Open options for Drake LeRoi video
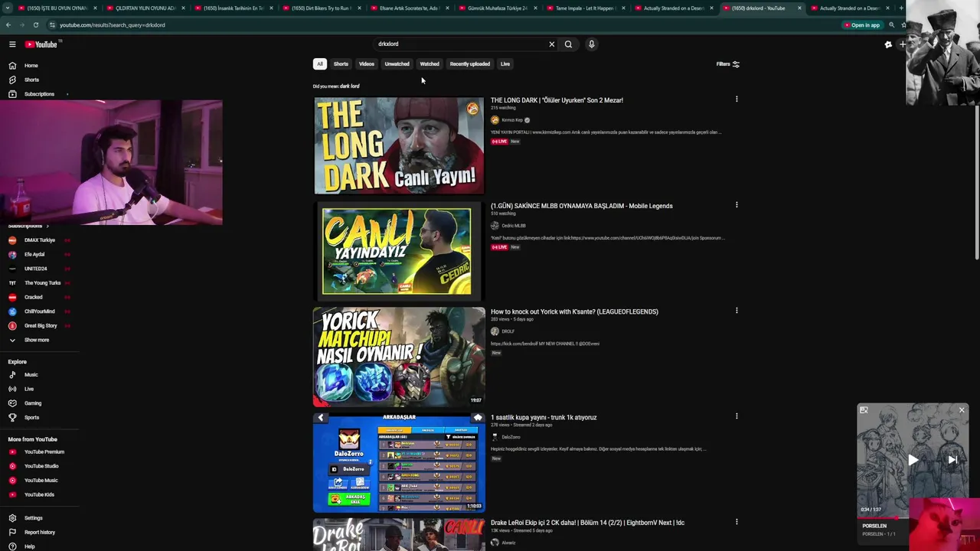980x551 pixels. 737,522
